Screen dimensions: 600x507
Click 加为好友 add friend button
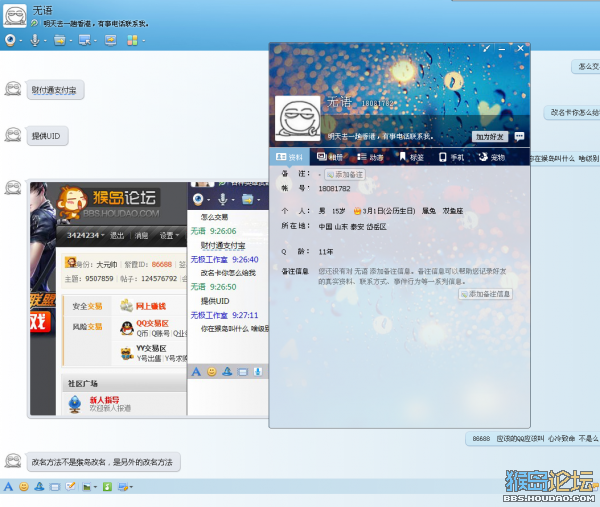[490, 137]
